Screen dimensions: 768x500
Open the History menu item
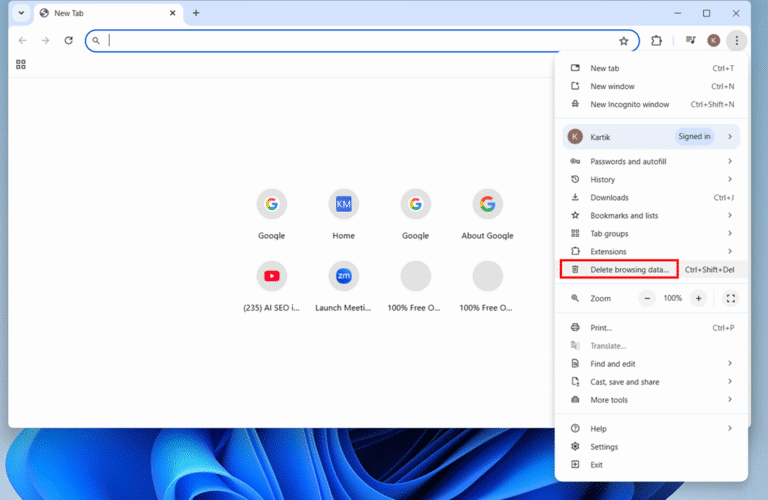click(651, 180)
